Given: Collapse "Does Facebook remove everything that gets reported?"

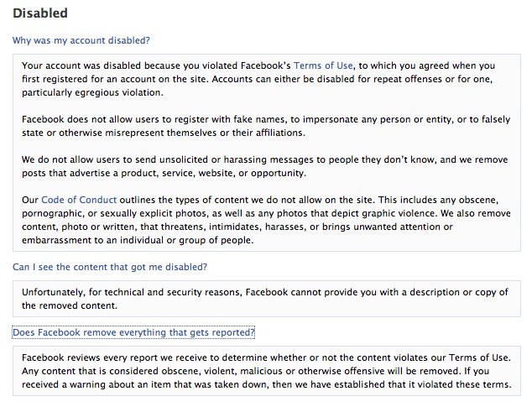Looking at the screenshot, I should click(133, 332).
